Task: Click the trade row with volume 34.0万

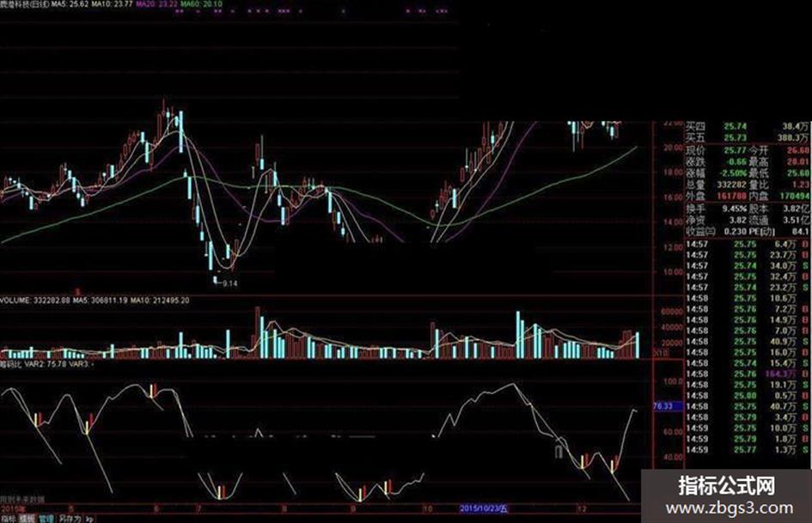Action: pos(747,265)
